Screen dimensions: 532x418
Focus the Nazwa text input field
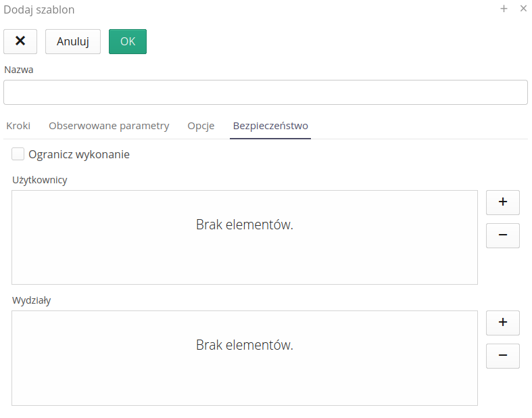tap(265, 93)
